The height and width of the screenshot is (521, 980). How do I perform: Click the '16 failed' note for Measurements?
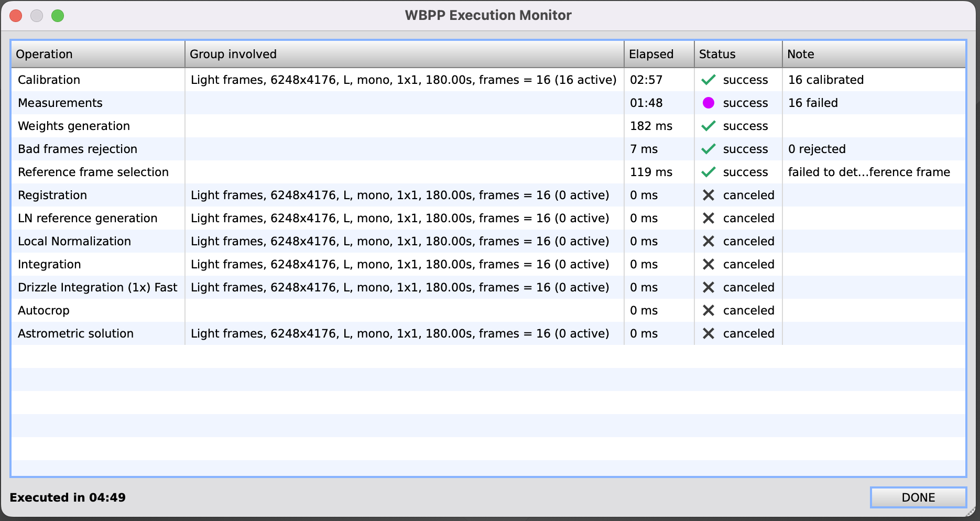(813, 103)
